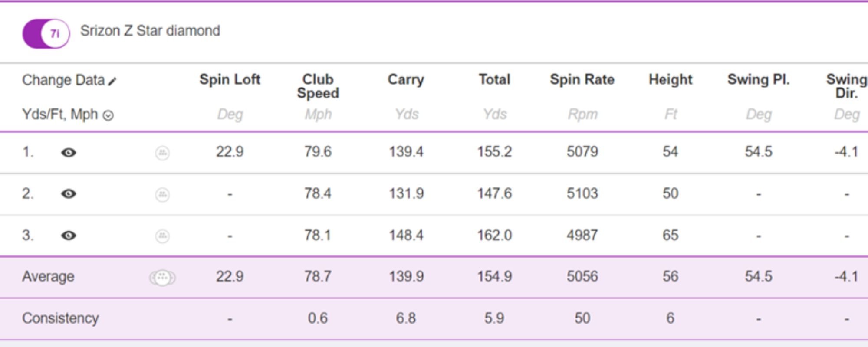Hide shot 1 with its eye icon
This screenshot has width=868, height=347.
(69, 152)
